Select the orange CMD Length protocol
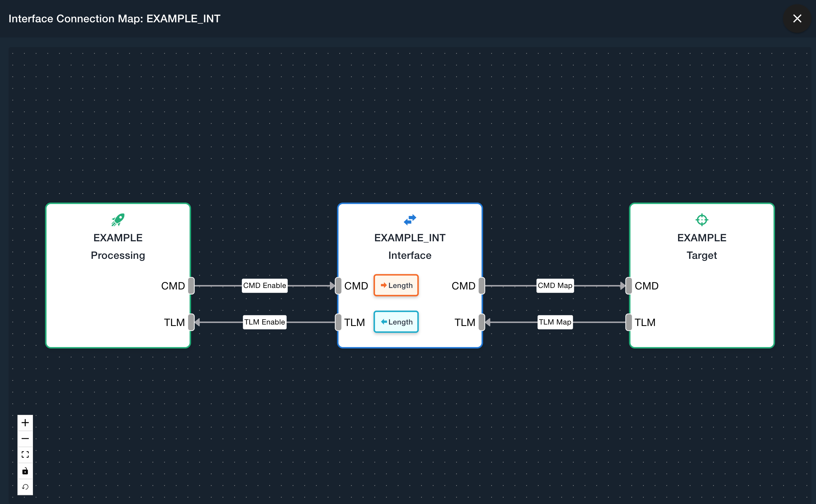The width and height of the screenshot is (816, 504). pos(396,285)
